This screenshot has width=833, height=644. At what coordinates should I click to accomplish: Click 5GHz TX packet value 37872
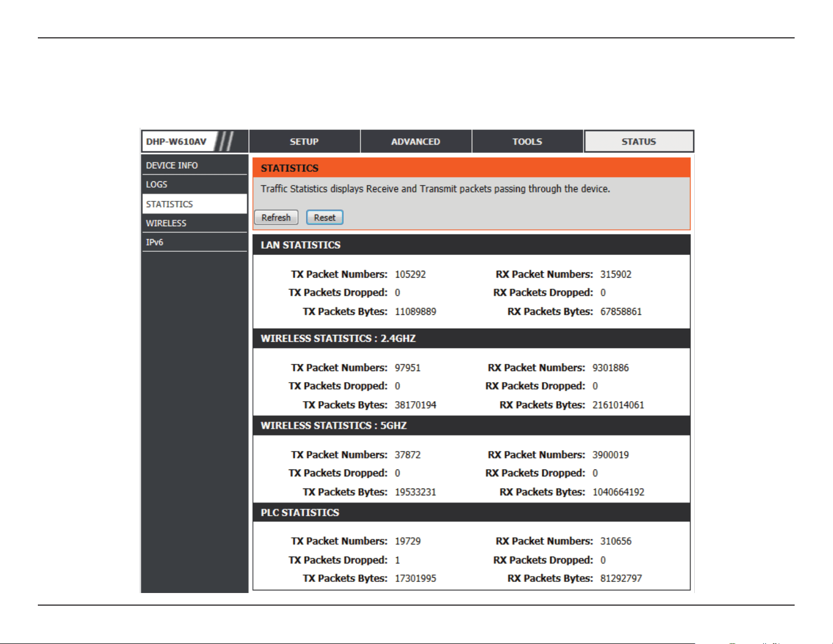[408, 455]
